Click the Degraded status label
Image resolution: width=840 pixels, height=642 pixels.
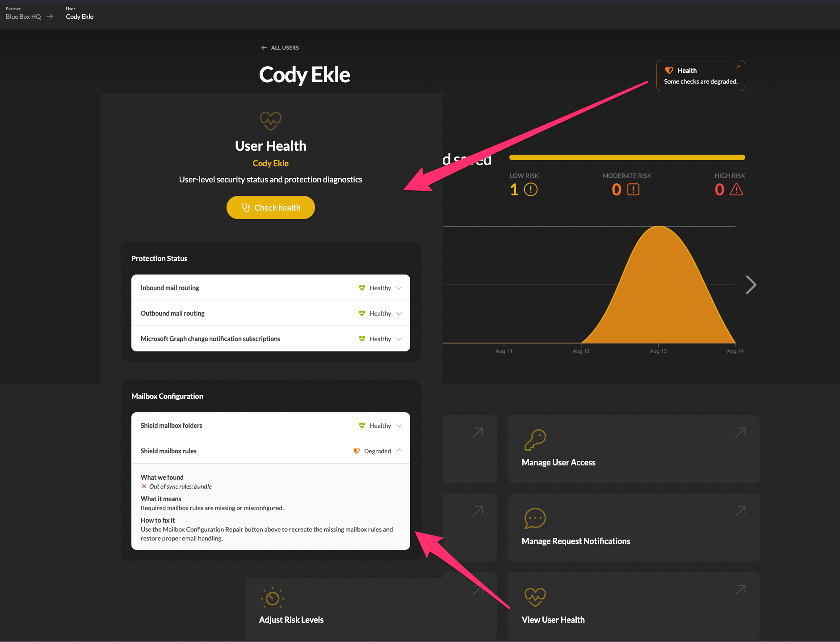click(x=378, y=451)
